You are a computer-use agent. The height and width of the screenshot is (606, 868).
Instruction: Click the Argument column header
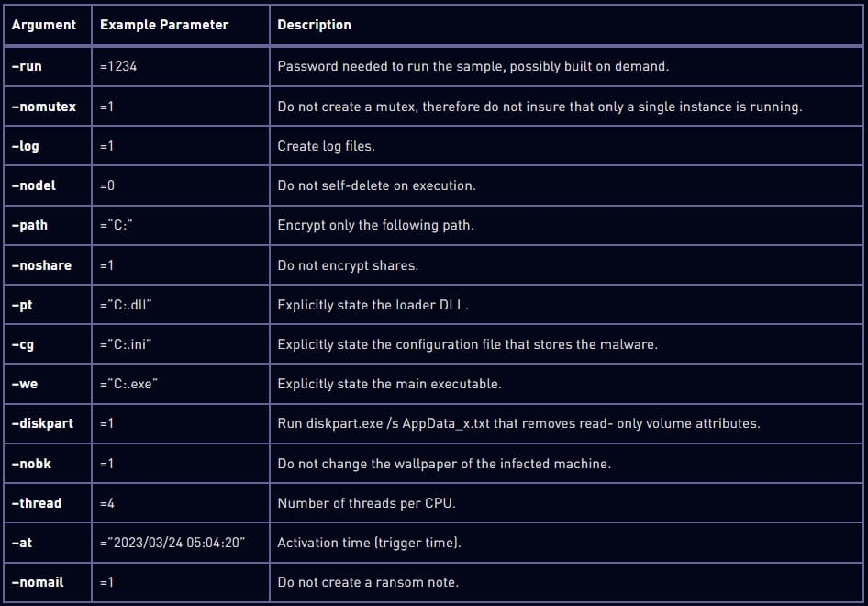coord(44,25)
